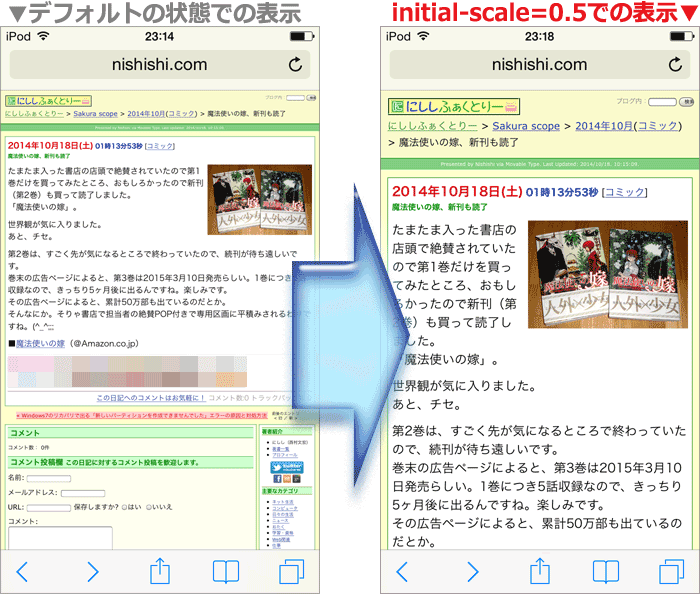Click comment invitation link below article, left phone

151,398
